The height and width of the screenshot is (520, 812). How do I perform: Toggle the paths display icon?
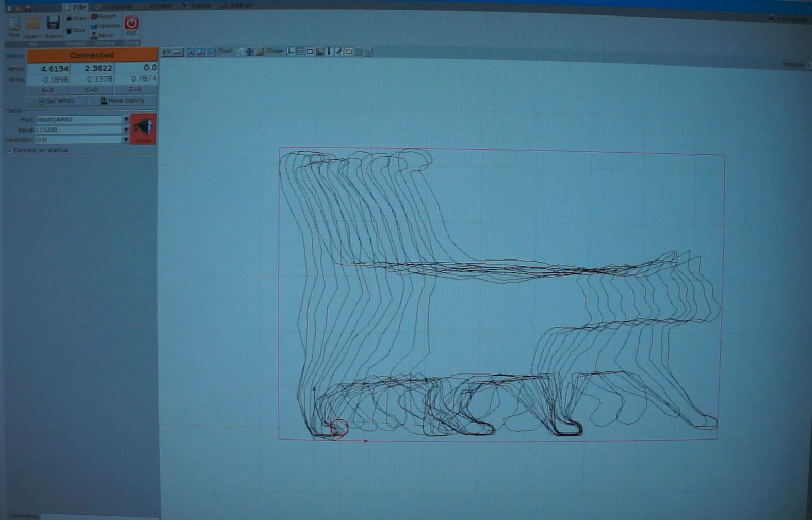tap(329, 52)
